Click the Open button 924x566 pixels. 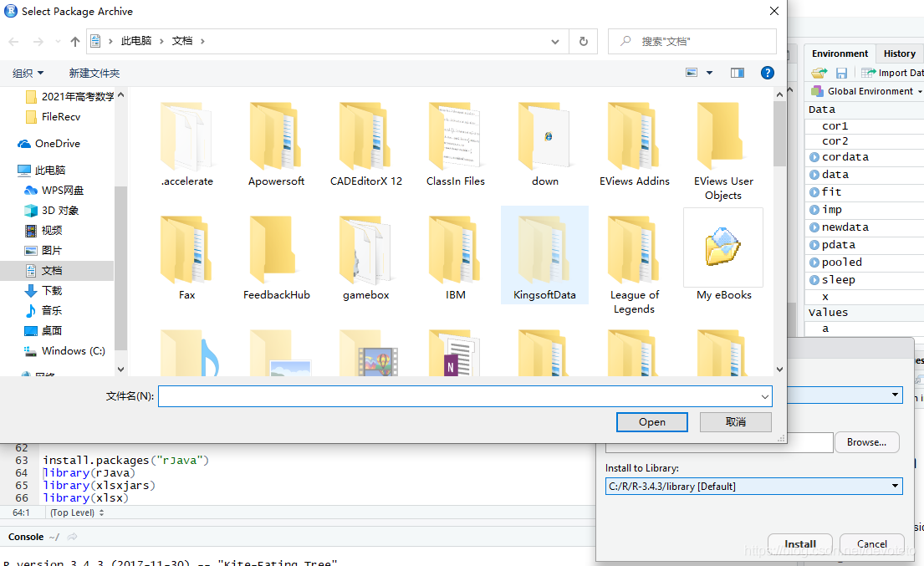point(651,421)
